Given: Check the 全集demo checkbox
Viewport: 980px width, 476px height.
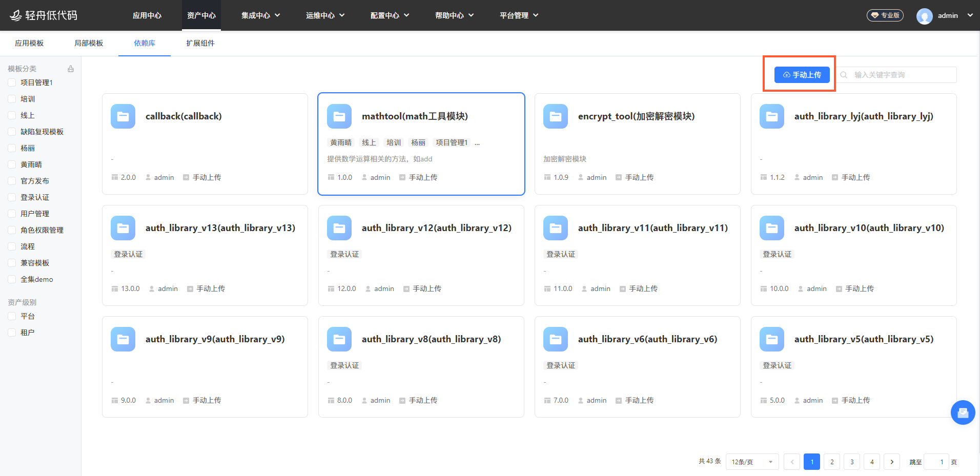Looking at the screenshot, I should pyautogui.click(x=12, y=279).
